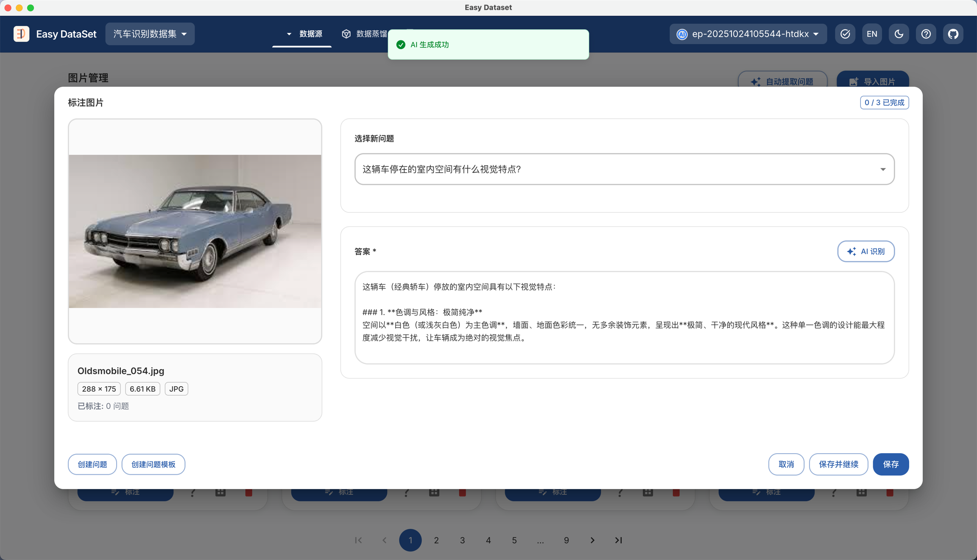Open the GitHub repository icon
Image resolution: width=977 pixels, height=560 pixels.
(x=953, y=34)
